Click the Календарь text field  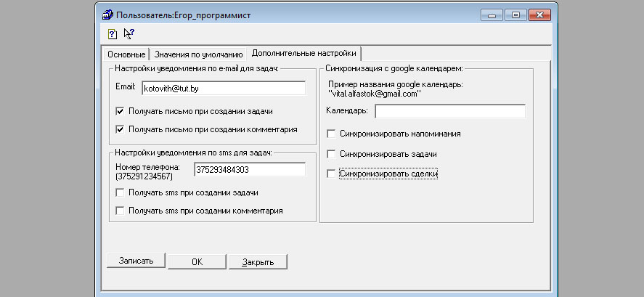coord(449,111)
